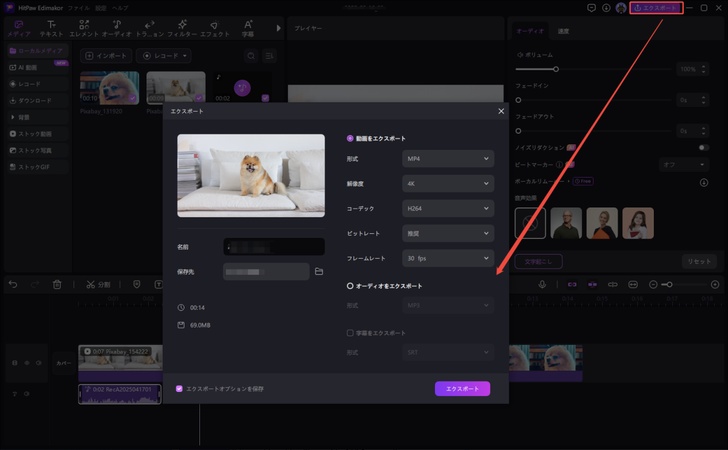Toggle the ノイズリダクション switch

(704, 148)
